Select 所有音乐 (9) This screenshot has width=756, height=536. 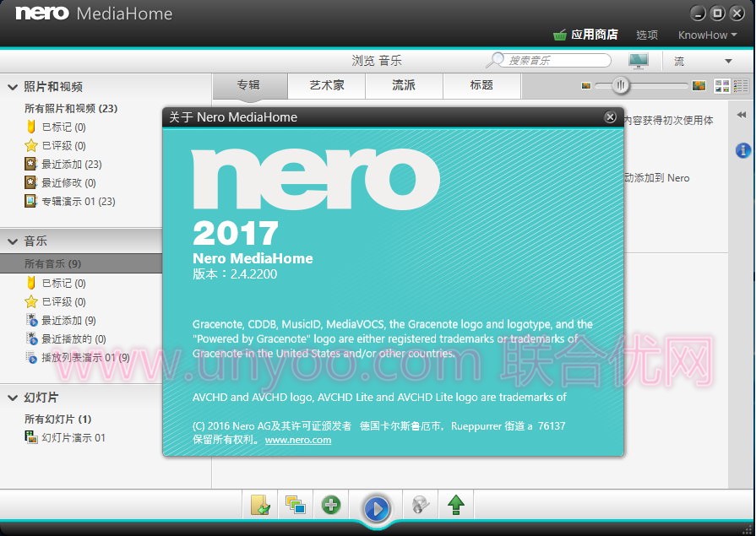(81, 263)
